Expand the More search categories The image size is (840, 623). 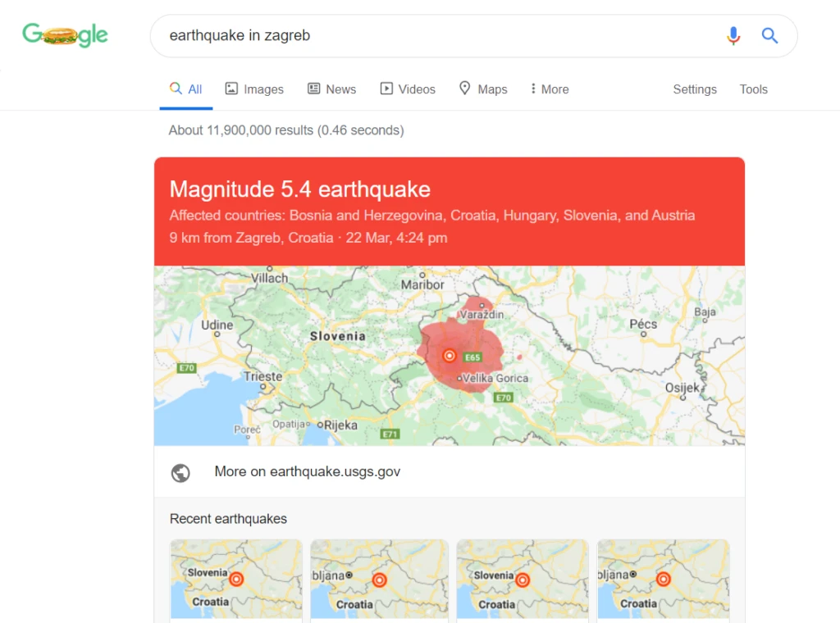point(549,89)
